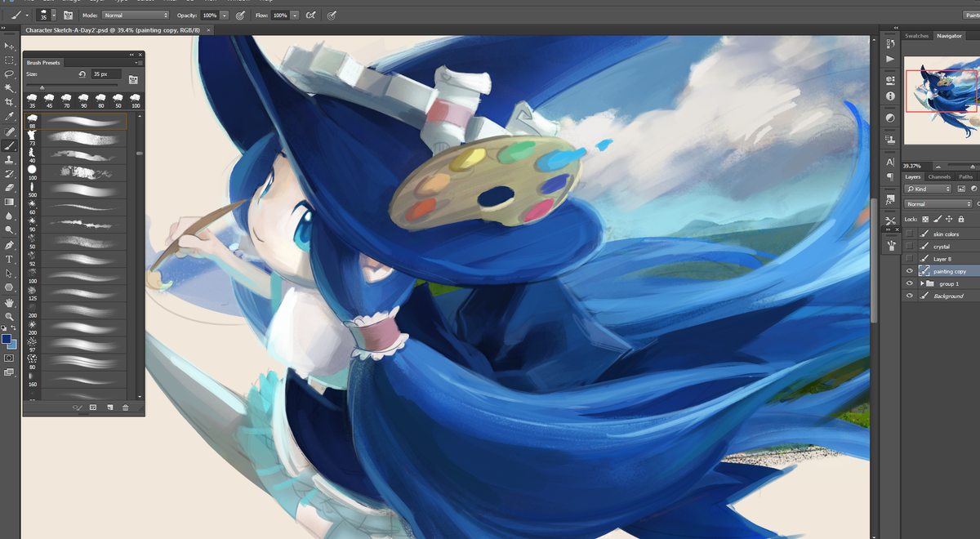Switch to the Swatches tab

[x=917, y=36]
